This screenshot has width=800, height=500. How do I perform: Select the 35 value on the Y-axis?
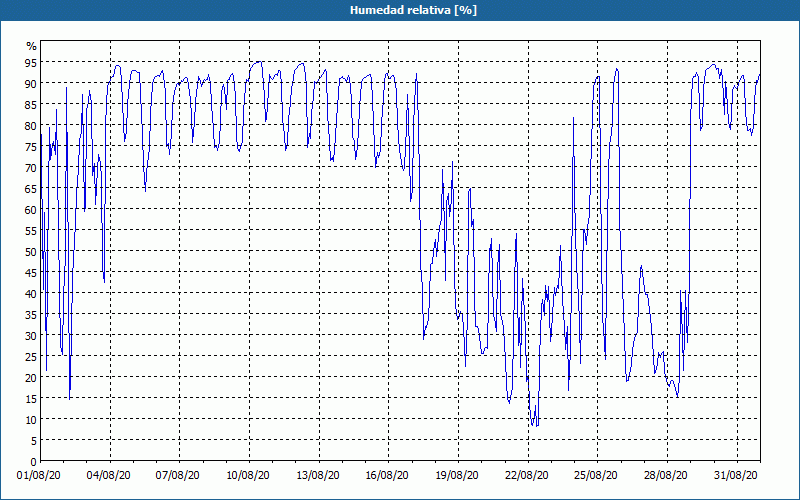tap(31, 314)
